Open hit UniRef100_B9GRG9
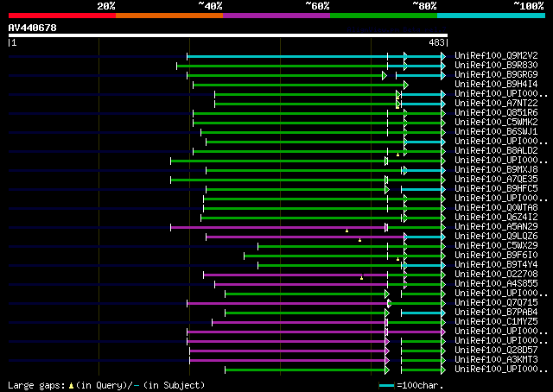 point(496,75)
